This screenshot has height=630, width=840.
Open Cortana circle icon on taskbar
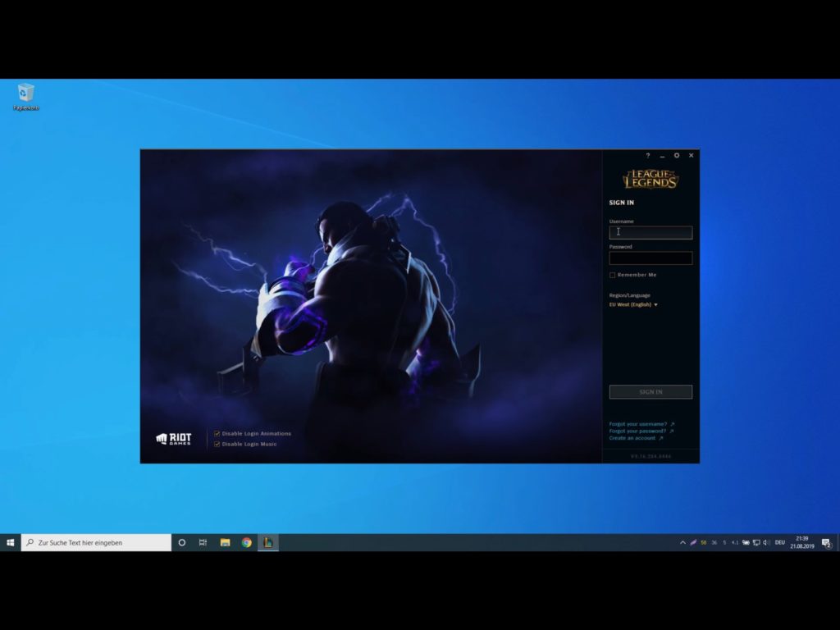[x=181, y=542]
